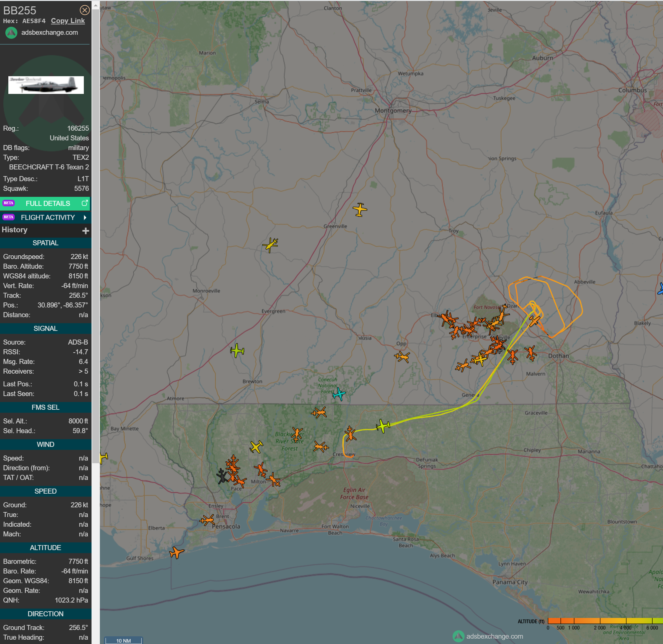Image resolution: width=663 pixels, height=644 pixels.
Task: Open the T-6 Texan aircraft photo thumbnail
Action: tap(46, 85)
